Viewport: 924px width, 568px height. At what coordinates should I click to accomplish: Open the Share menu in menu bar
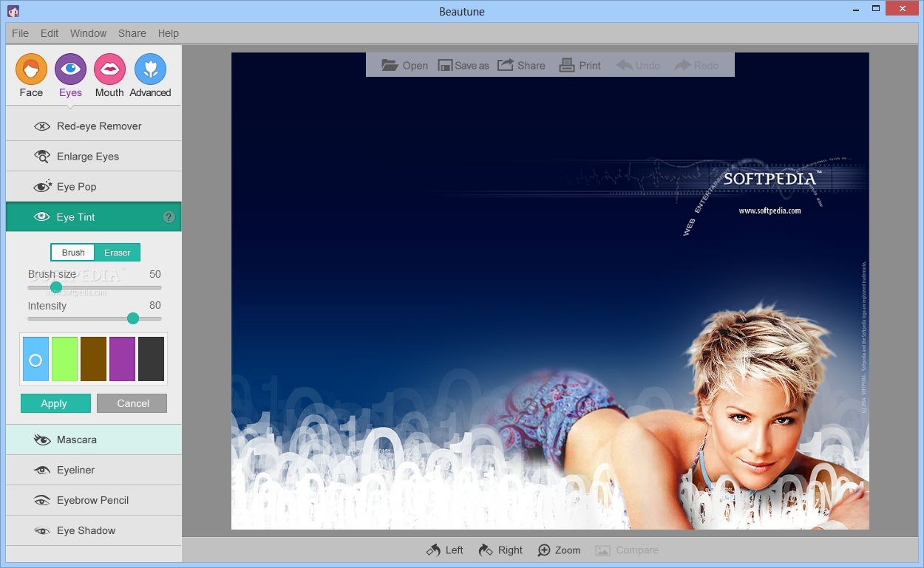coord(132,33)
